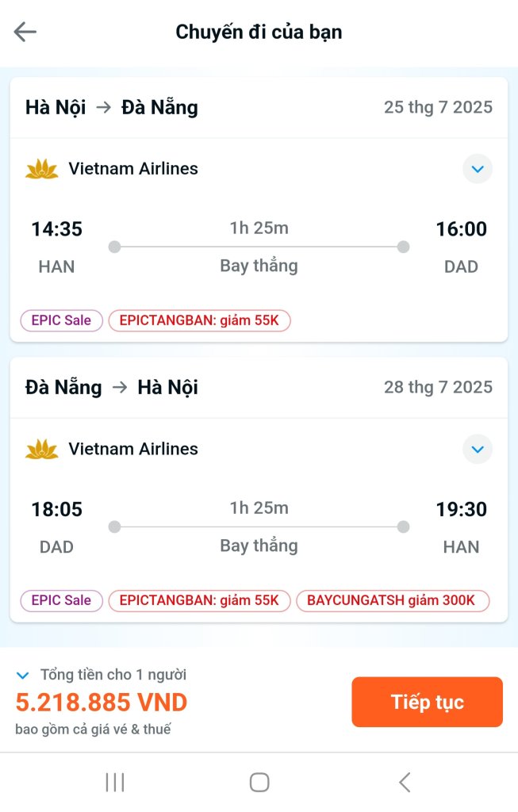Open Android recent apps navigation icon
Image resolution: width=518 pixels, height=812 pixels.
pyautogui.click(x=115, y=783)
